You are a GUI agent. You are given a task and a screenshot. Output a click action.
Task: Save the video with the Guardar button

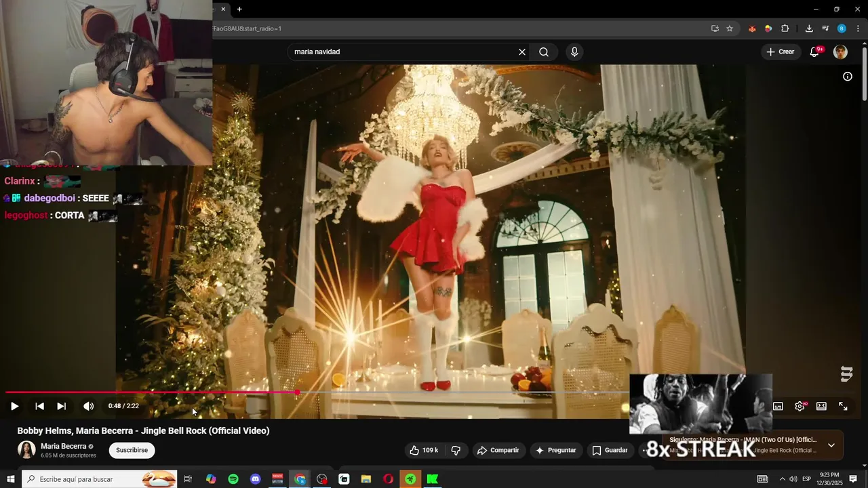[610, 450]
